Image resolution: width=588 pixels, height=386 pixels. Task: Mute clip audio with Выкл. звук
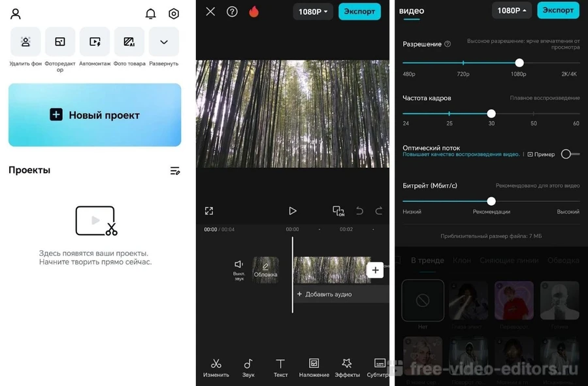tap(239, 268)
